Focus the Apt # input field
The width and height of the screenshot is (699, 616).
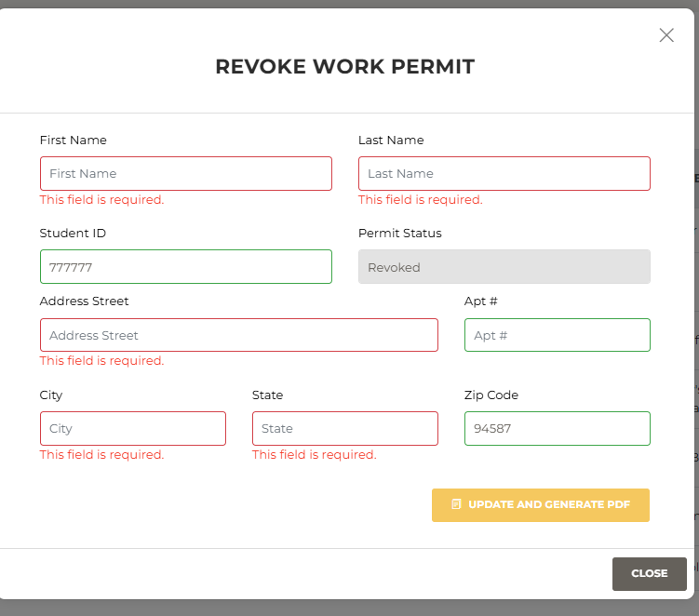click(x=558, y=335)
